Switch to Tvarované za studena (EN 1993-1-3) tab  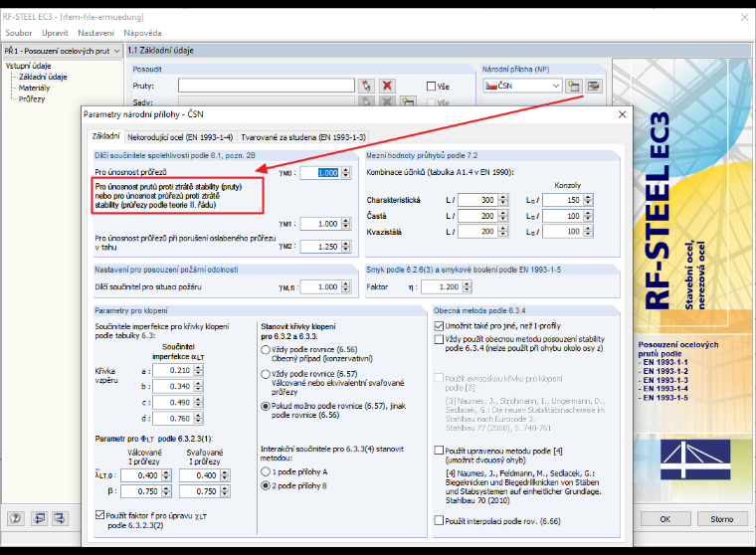click(x=303, y=137)
